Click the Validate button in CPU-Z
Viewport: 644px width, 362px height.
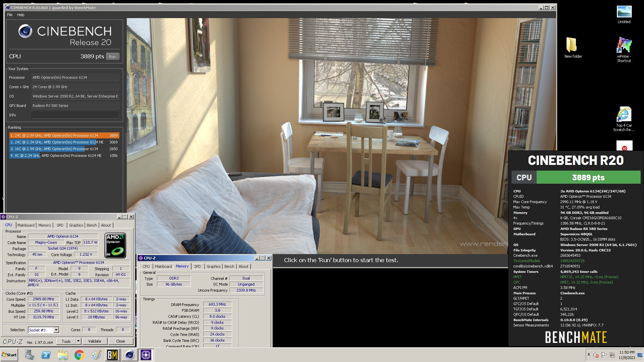pos(95,341)
